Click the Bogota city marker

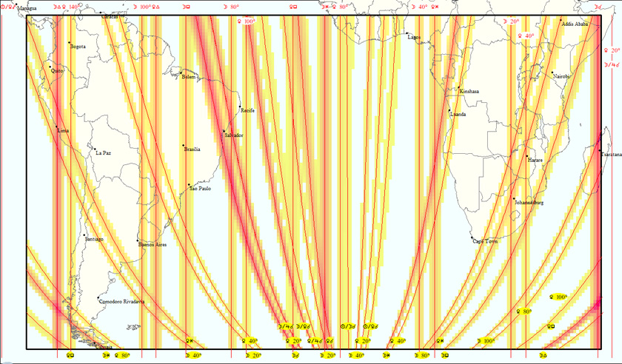[x=69, y=42]
